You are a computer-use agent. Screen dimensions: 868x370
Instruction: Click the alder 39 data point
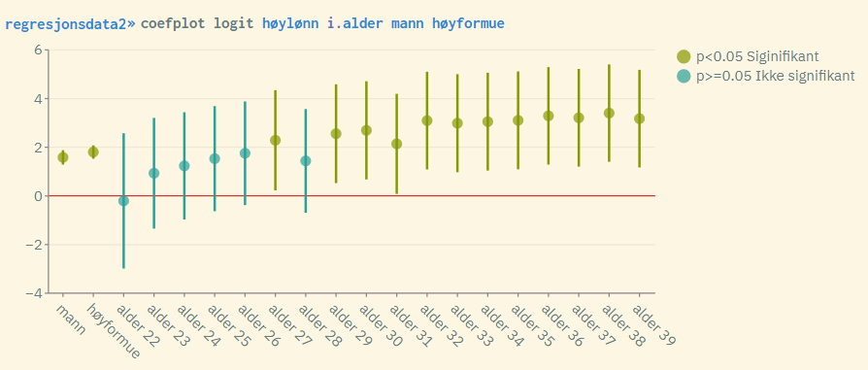(x=640, y=118)
